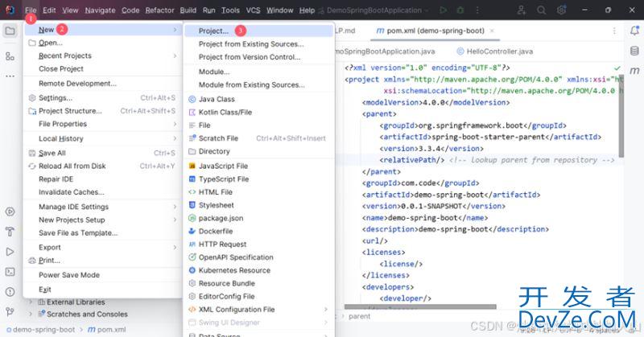This screenshot has height=337, width=644.
Task: Open the Terminal tool window icon
Action: pos(10,272)
